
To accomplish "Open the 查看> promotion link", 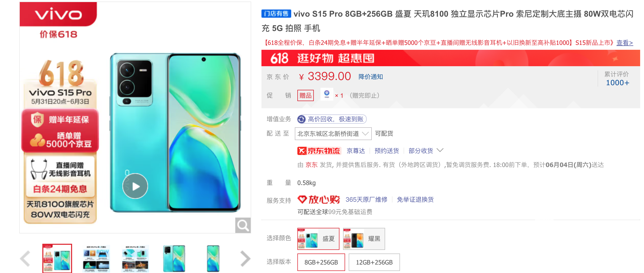I will [625, 43].
